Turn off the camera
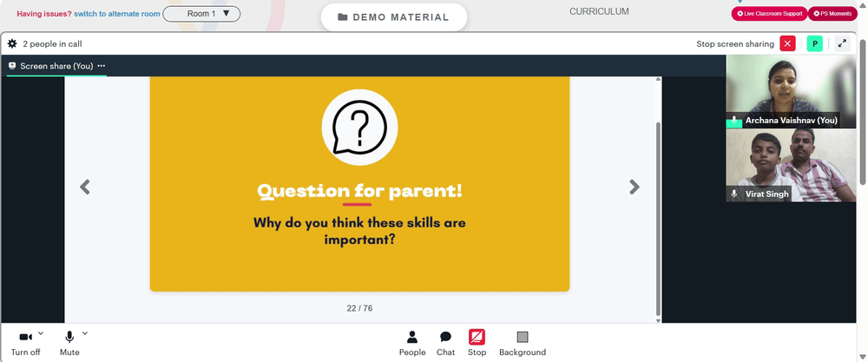This screenshot has width=868, height=362. [25, 343]
